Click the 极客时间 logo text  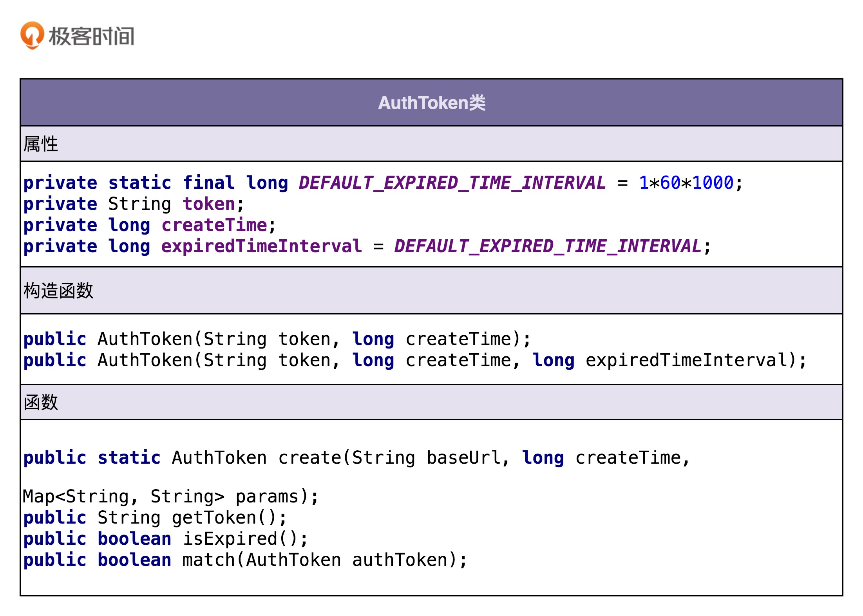91,36
